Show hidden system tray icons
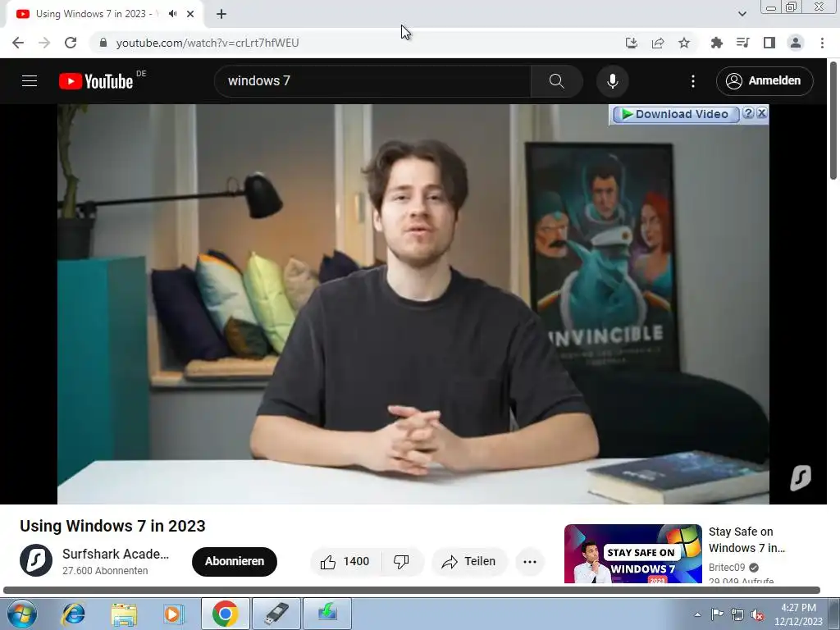The width and height of the screenshot is (840, 630). click(x=697, y=614)
